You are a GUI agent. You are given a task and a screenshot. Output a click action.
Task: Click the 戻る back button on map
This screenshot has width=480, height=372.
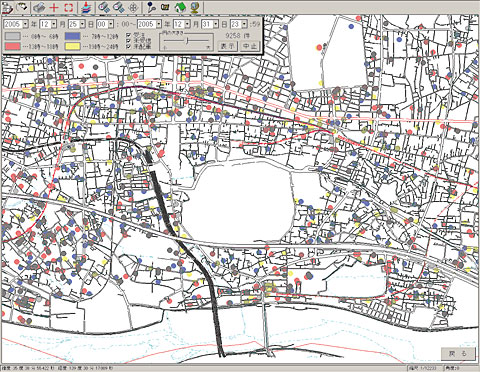coord(458,354)
